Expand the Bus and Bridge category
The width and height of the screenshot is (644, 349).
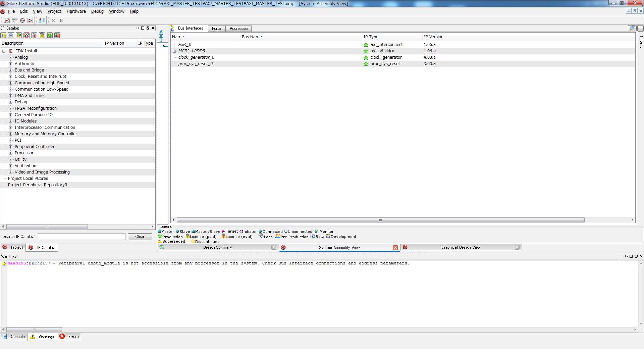(x=10, y=70)
